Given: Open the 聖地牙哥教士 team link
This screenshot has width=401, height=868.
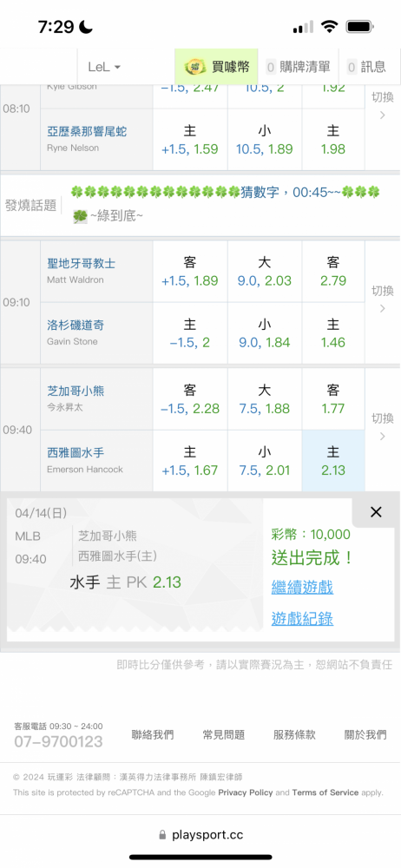Looking at the screenshot, I should (x=82, y=264).
